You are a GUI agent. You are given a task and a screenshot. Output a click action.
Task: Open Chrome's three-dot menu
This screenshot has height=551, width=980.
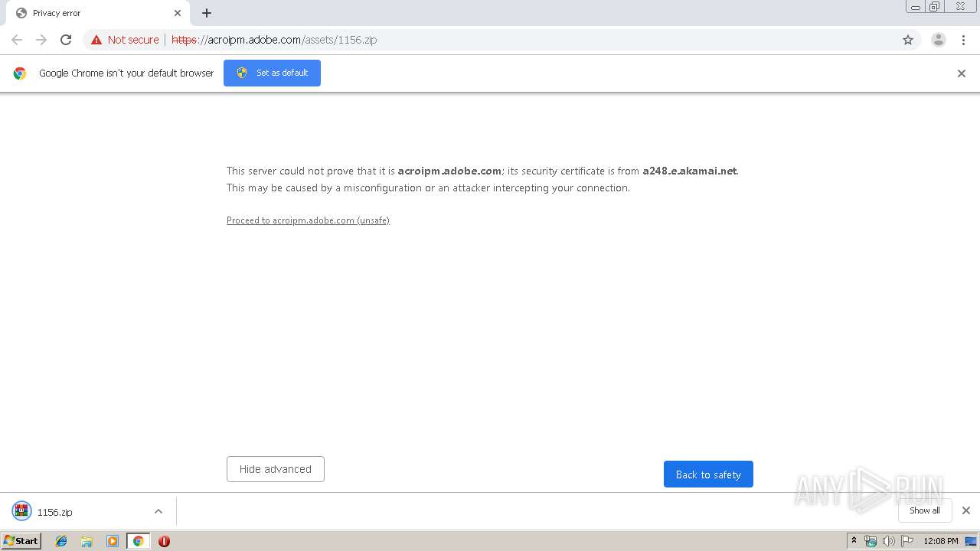(x=963, y=40)
